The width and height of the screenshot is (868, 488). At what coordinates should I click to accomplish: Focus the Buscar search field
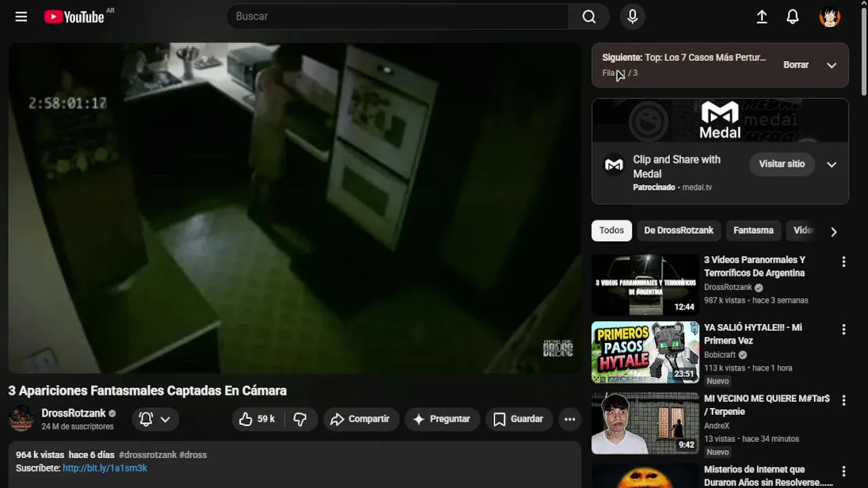click(397, 16)
